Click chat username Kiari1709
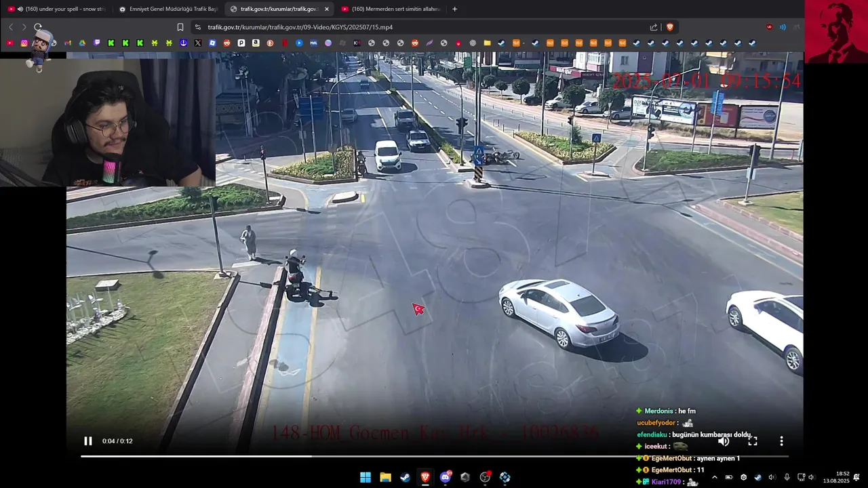 pyautogui.click(x=666, y=482)
